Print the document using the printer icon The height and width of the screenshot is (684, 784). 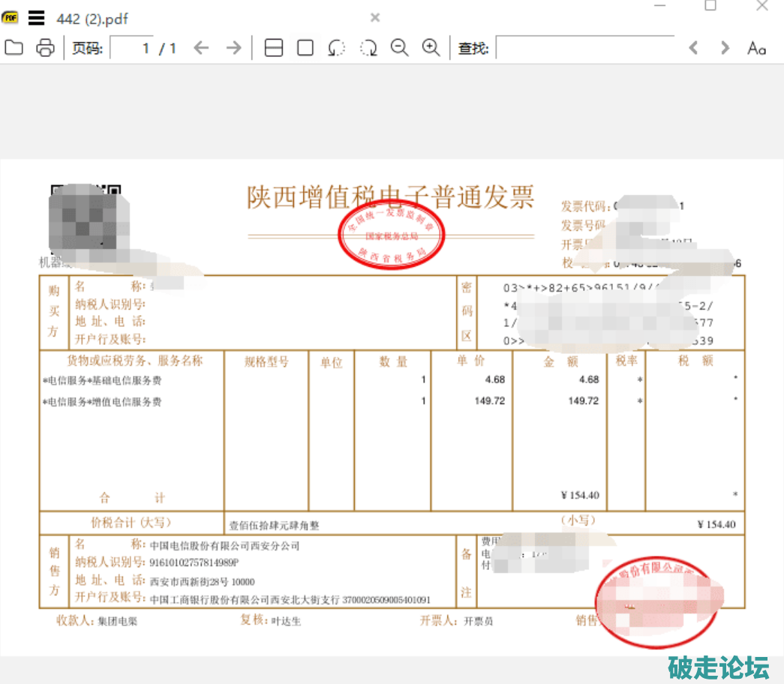coord(46,48)
